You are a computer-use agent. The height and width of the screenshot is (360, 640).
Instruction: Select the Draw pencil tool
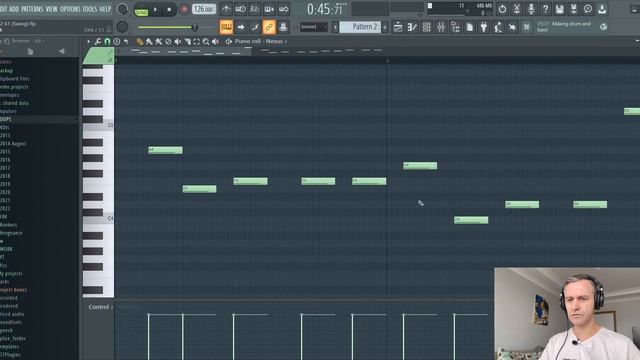pos(140,42)
